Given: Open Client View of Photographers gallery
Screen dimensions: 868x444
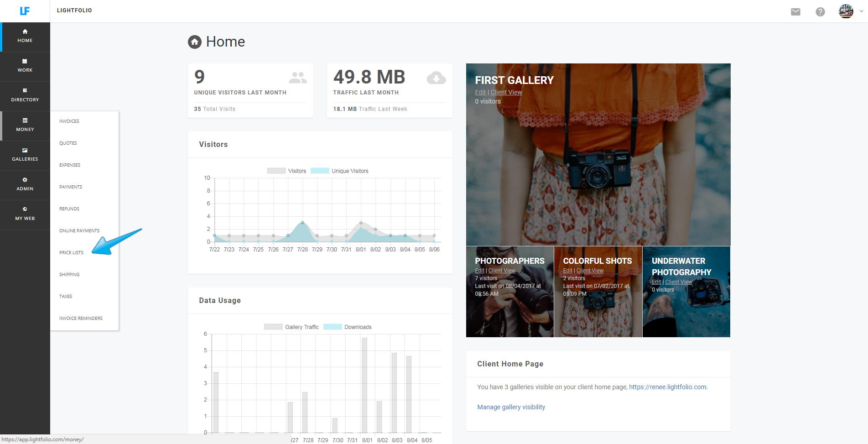Looking at the screenshot, I should tap(502, 271).
